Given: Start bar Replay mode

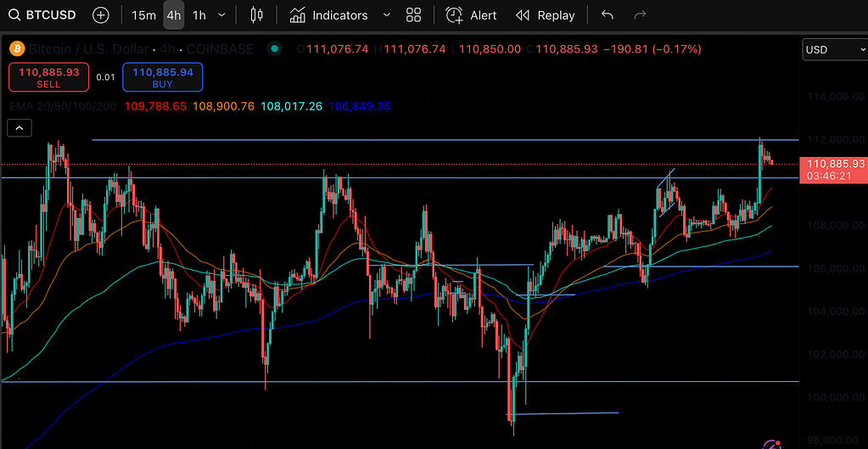Looking at the screenshot, I should (x=546, y=15).
